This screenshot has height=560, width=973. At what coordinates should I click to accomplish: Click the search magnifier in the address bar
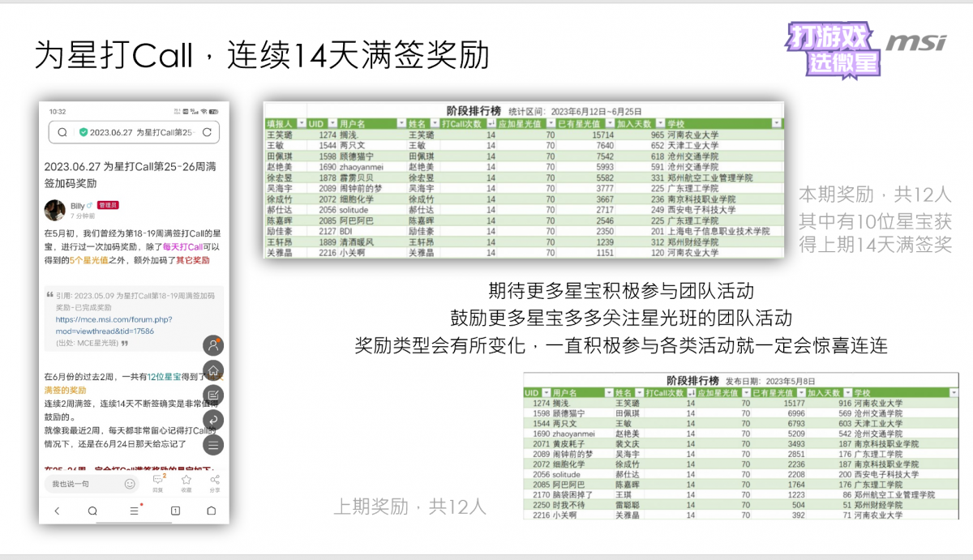pos(62,132)
